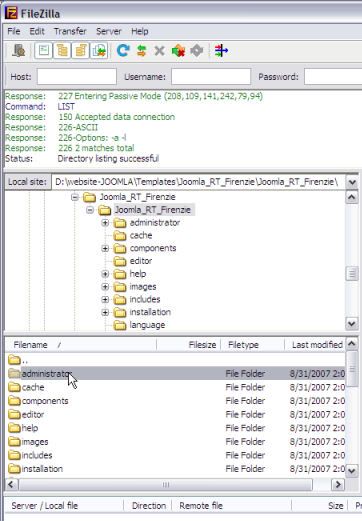Expand the help tree folder
Viewport: 362px width, 521px height.
coord(105,274)
